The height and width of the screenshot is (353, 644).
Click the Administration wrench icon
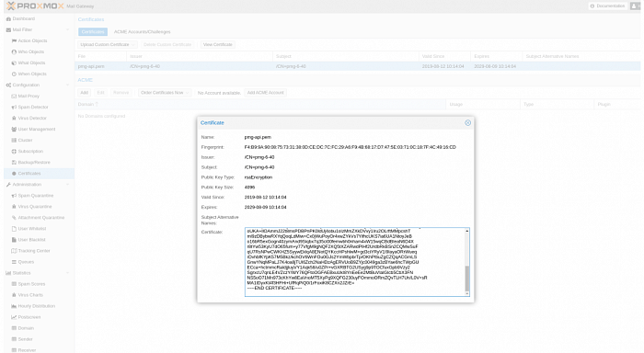[x=8, y=185]
